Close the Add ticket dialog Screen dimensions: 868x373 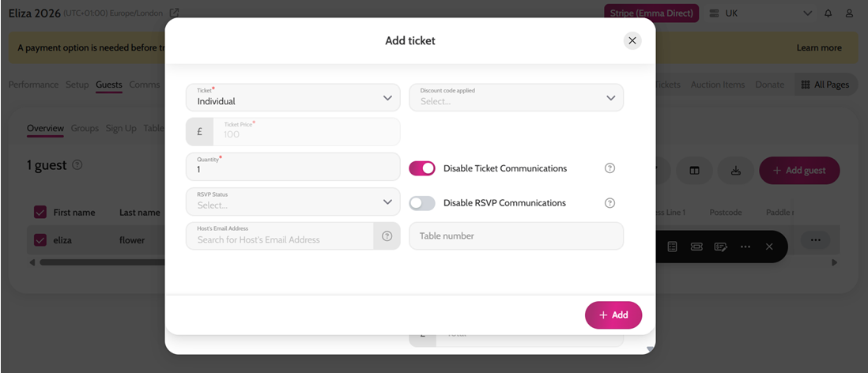632,40
